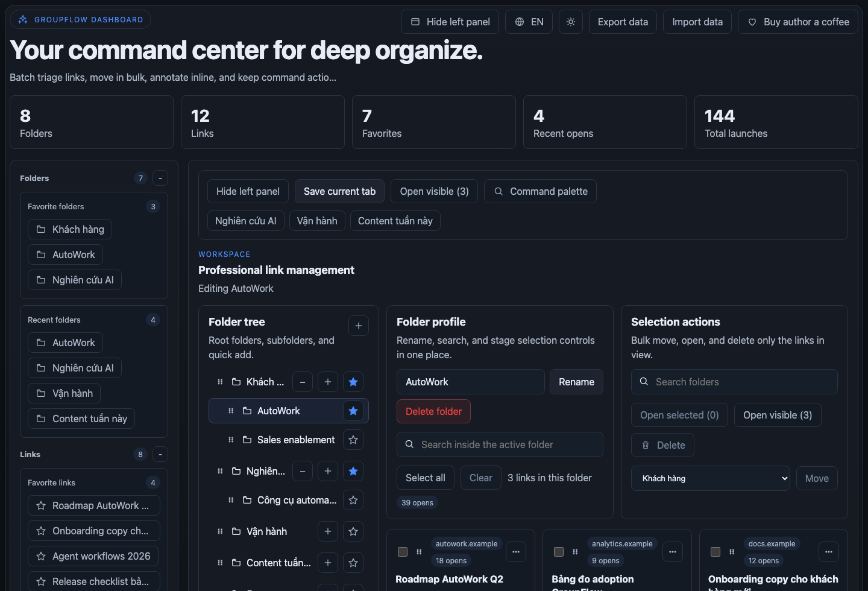Open Agent workflows 2026 favorite link
Image resolution: width=868 pixels, height=591 pixels.
pos(93,556)
